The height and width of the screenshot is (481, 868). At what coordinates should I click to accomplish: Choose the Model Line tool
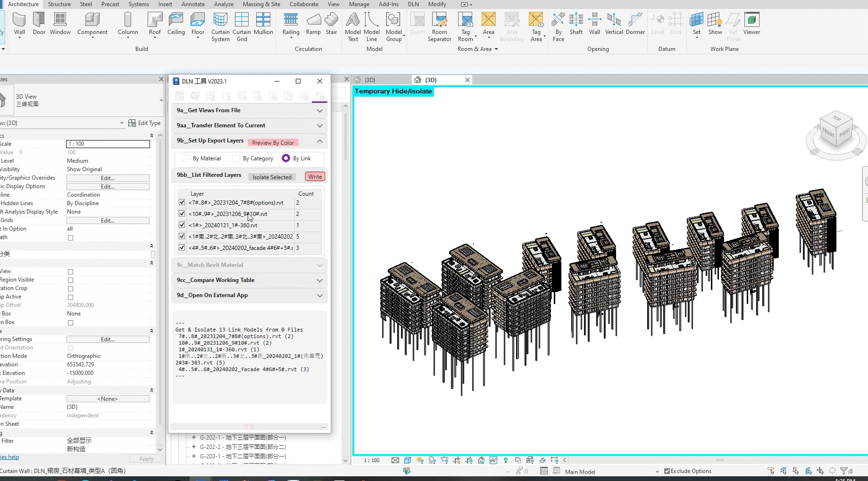click(372, 27)
